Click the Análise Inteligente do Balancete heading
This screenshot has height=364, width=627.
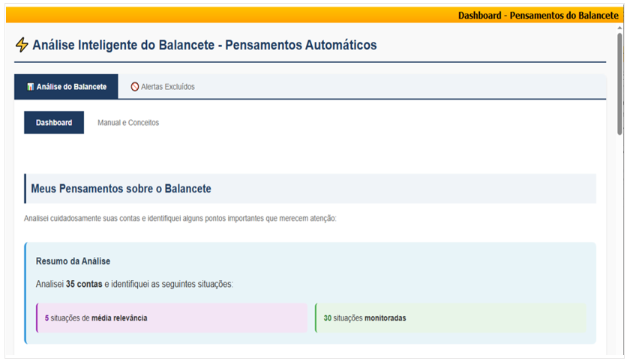pyautogui.click(x=204, y=46)
